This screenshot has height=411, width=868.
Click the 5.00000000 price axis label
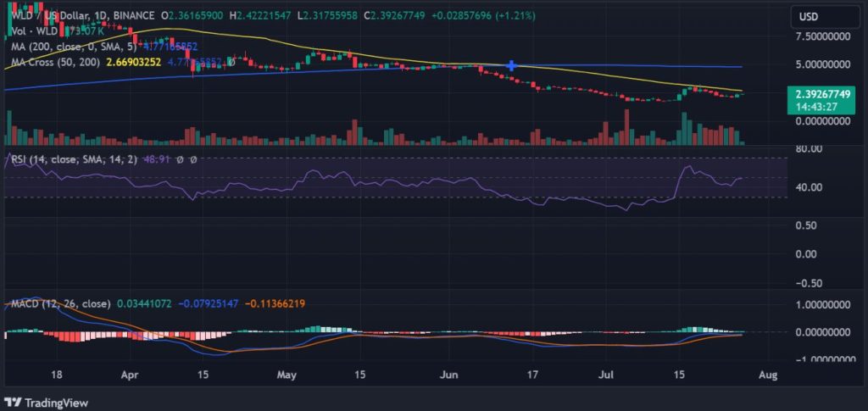822,64
